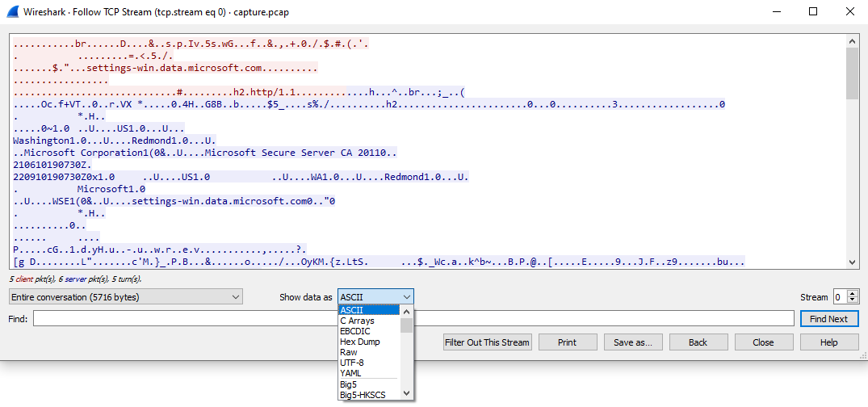This screenshot has width=868, height=407.
Task: Click the Save as... button
Action: pos(633,342)
